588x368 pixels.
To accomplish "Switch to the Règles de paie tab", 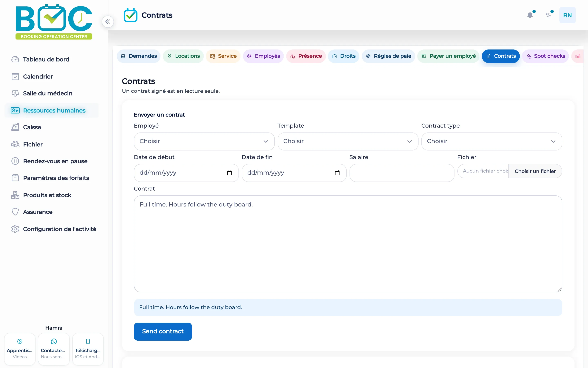I will pos(388,56).
